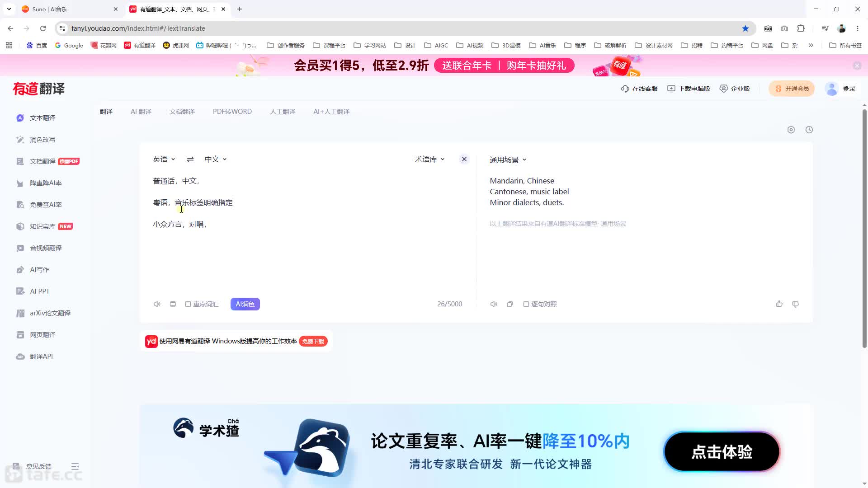Screen dimensions: 868x488
Task: Reload the page
Action: click(x=43, y=28)
